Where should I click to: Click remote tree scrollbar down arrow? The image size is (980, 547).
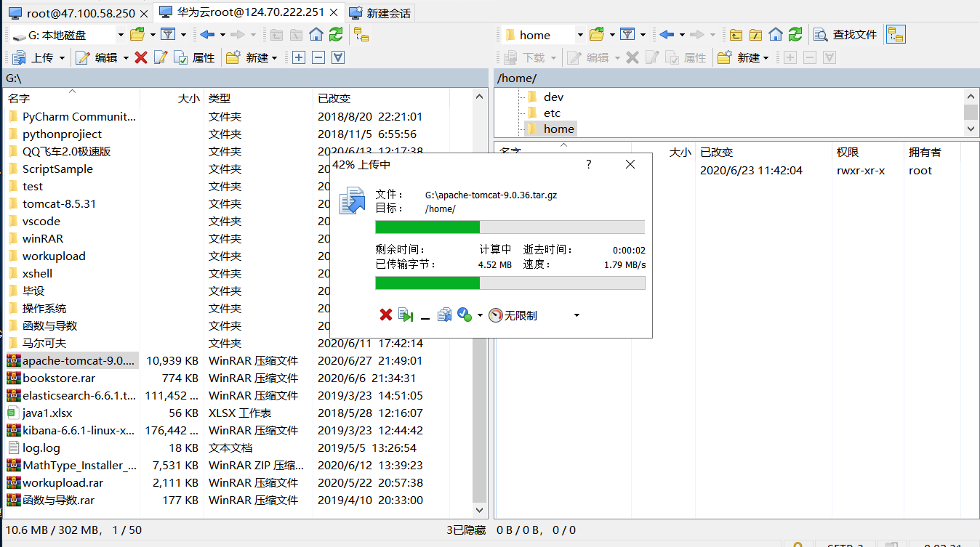[x=971, y=129]
